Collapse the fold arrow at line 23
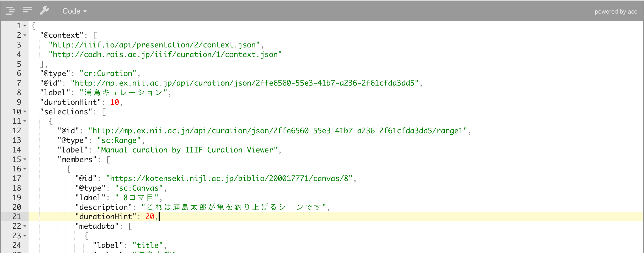 [25, 236]
